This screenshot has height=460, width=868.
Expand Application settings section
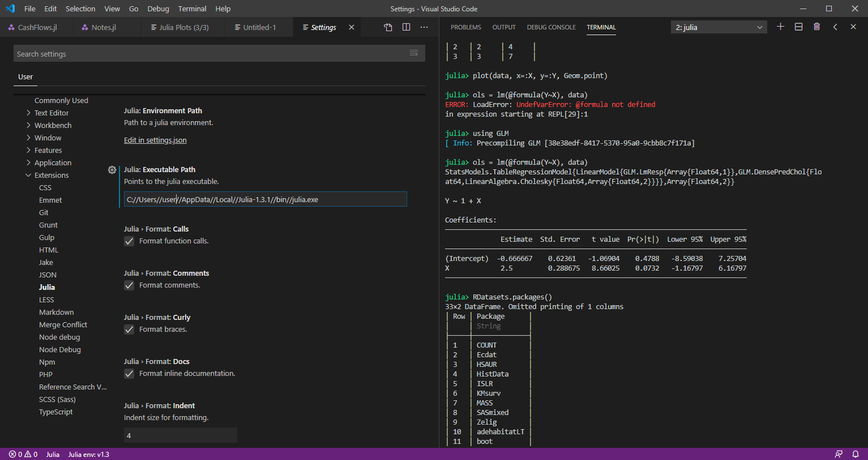pos(53,163)
